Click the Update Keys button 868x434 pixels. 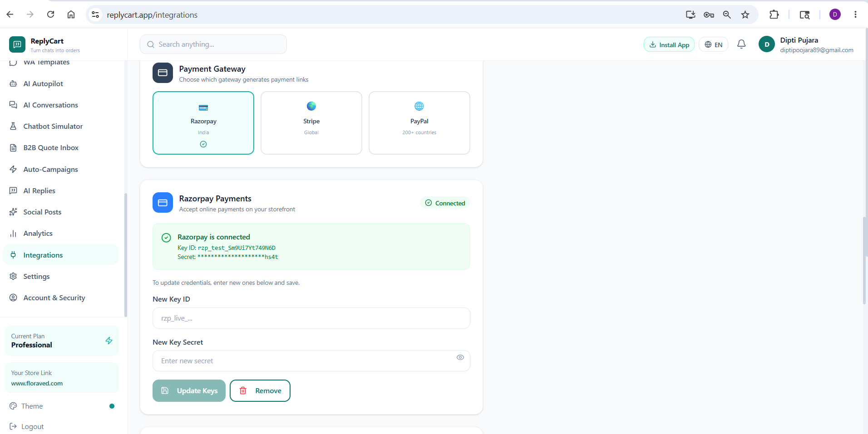189,390
